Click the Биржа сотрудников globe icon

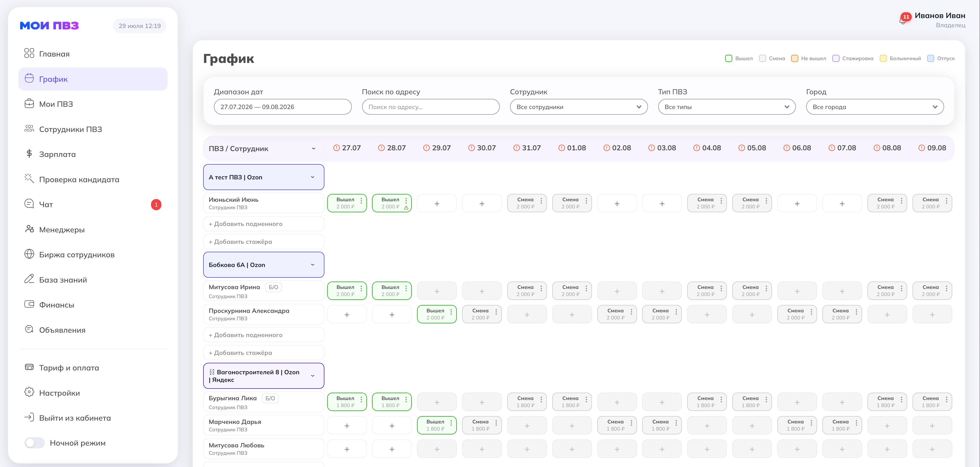(x=29, y=254)
